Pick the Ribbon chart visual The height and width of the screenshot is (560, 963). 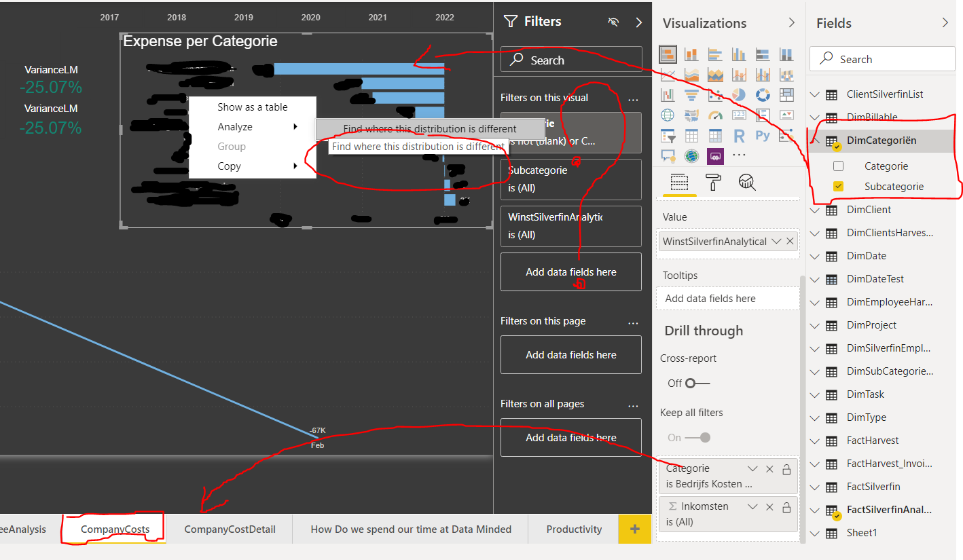pos(786,75)
